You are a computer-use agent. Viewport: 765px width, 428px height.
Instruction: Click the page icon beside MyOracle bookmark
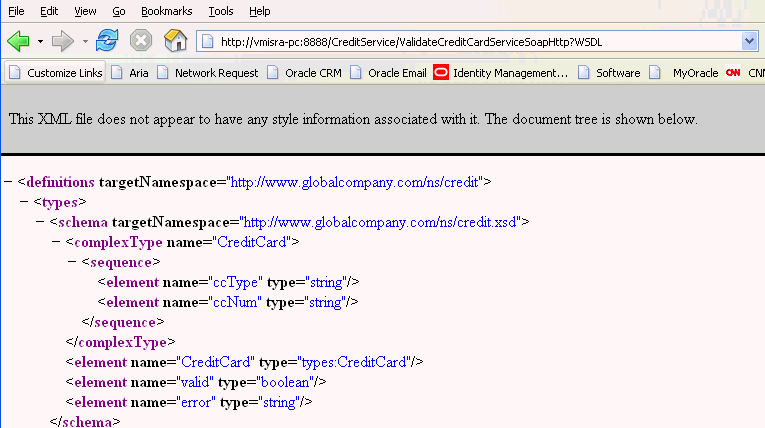click(655, 72)
